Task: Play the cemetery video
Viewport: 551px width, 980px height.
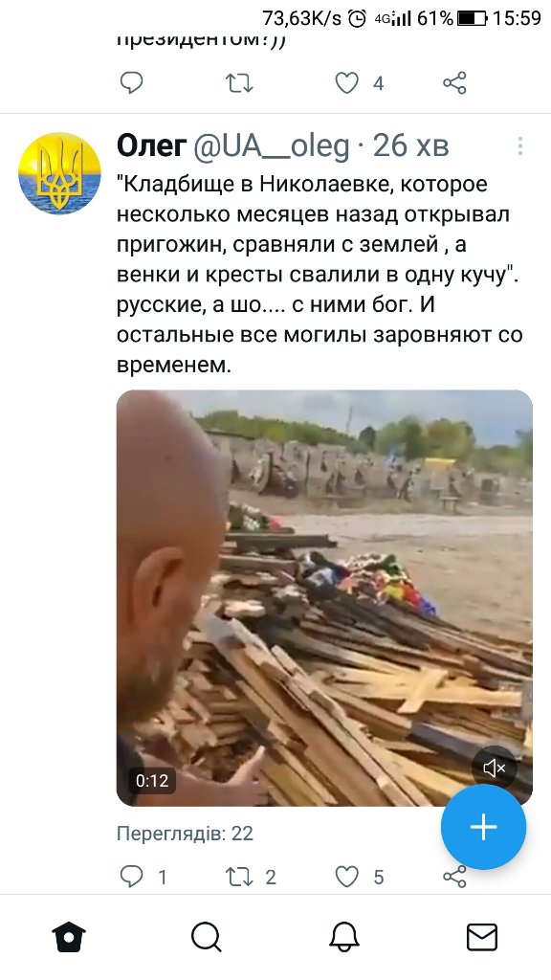Action: [x=324, y=598]
